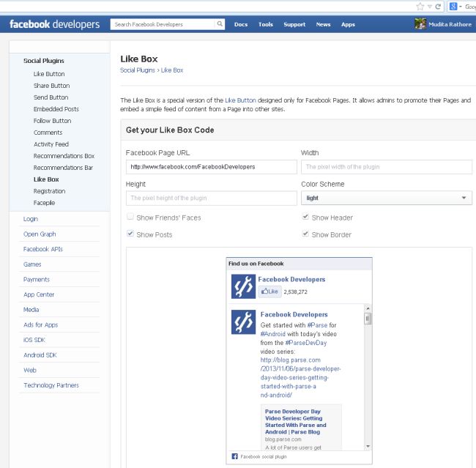Viewport: 476px width, 468px height.
Task: Click the Like Button link in description
Action: (240, 100)
